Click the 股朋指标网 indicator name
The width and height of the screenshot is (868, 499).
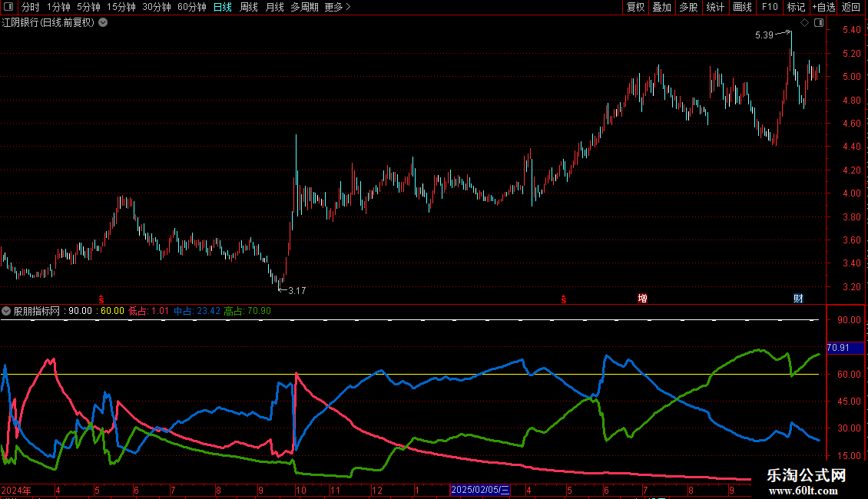(x=37, y=311)
